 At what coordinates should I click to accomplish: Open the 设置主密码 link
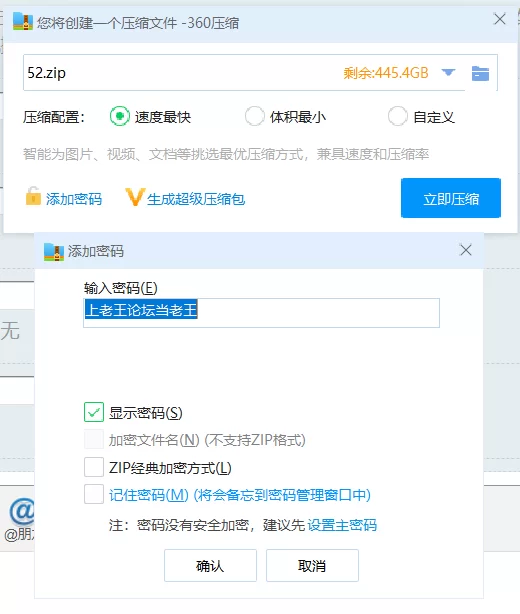(x=342, y=525)
